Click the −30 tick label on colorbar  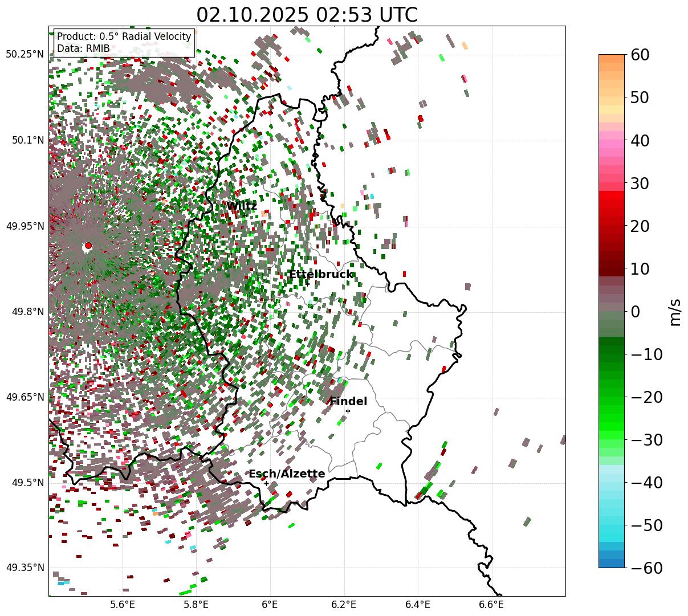click(x=647, y=439)
